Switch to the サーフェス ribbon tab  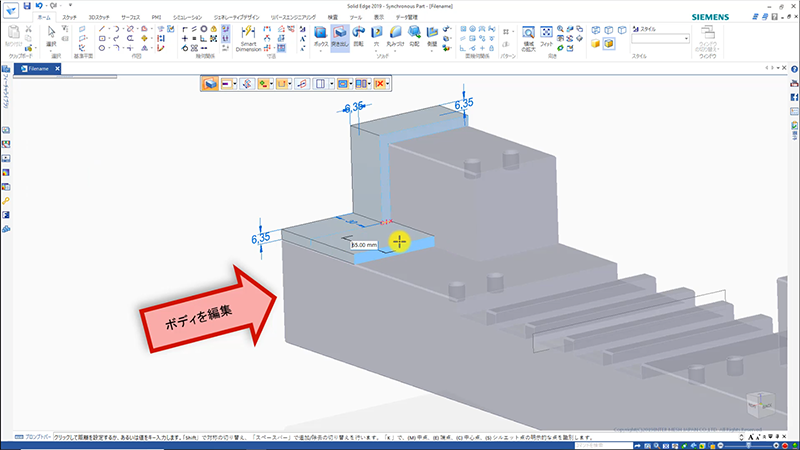131,18
